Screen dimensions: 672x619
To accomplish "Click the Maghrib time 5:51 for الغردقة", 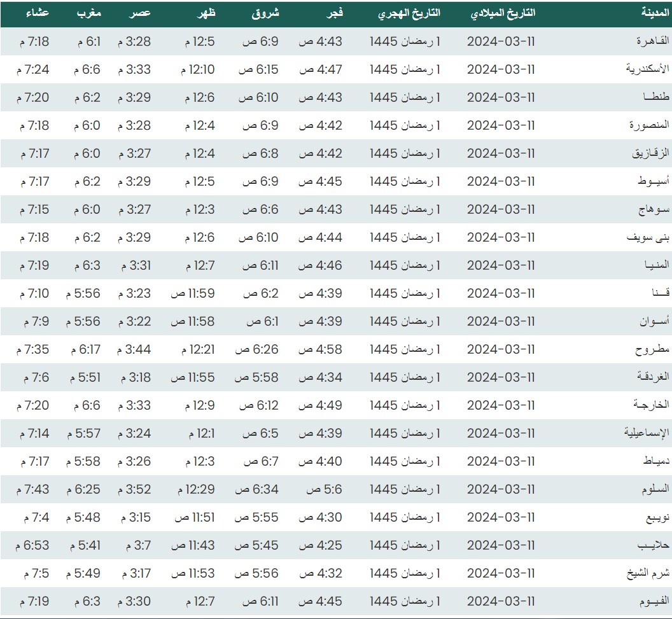I will [83, 377].
